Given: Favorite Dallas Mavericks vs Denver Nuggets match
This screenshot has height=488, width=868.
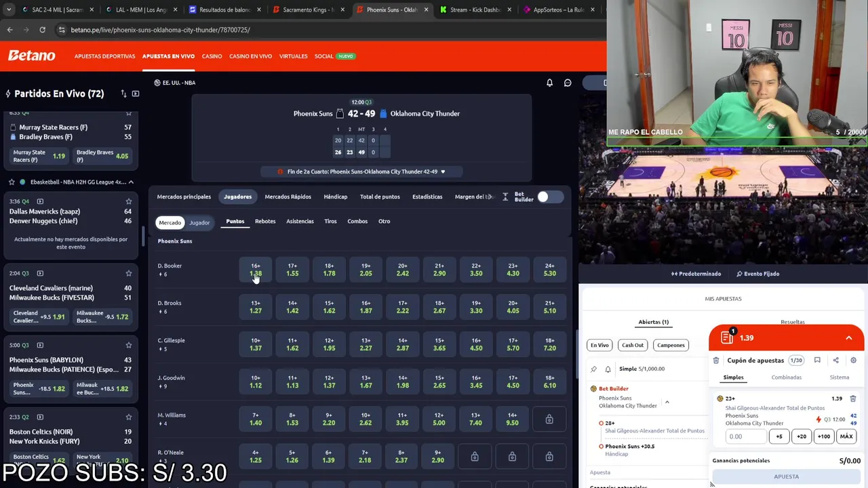Looking at the screenshot, I should pos(128,201).
